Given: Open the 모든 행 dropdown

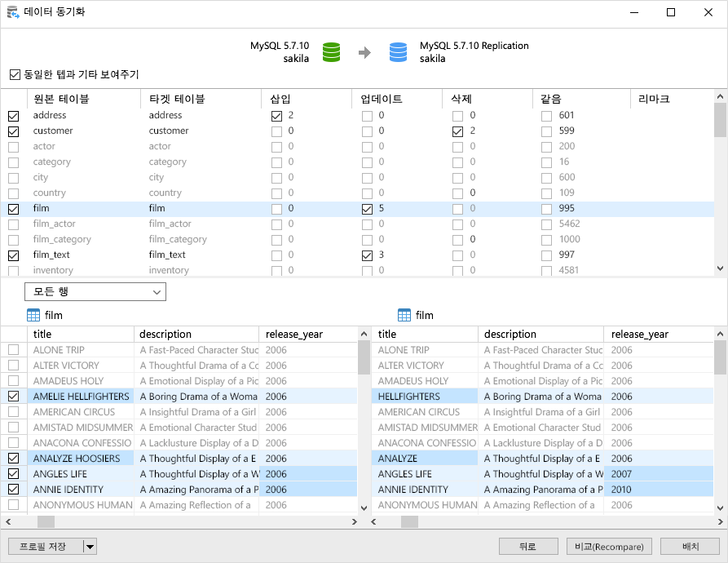Looking at the screenshot, I should point(94,291).
